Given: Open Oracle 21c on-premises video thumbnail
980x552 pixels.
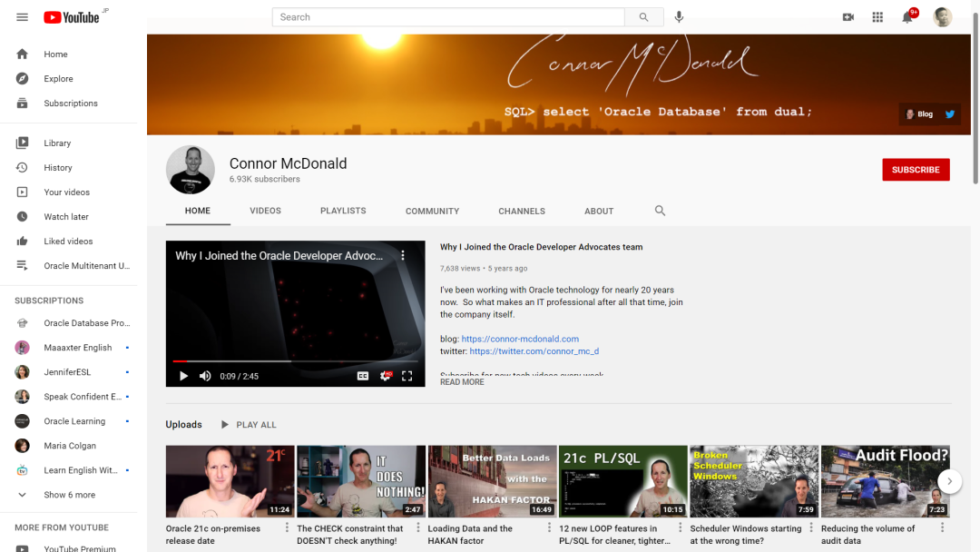Looking at the screenshot, I should pos(230,481).
